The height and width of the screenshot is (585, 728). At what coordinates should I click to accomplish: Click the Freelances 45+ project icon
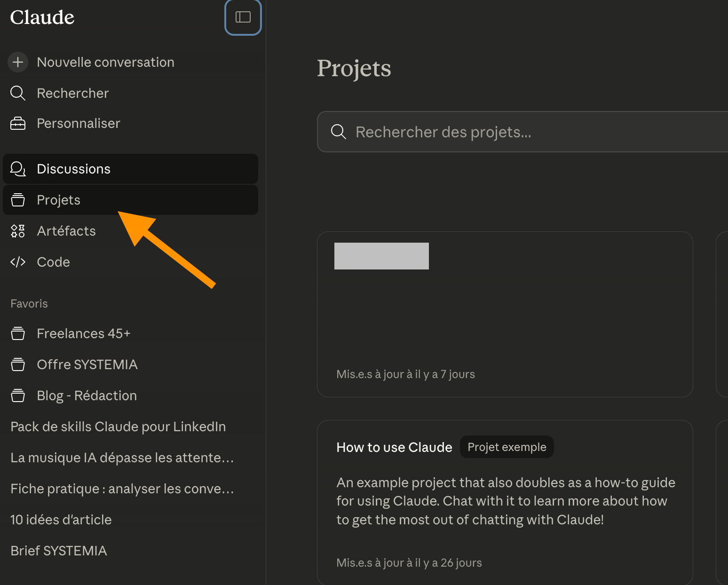click(x=18, y=333)
